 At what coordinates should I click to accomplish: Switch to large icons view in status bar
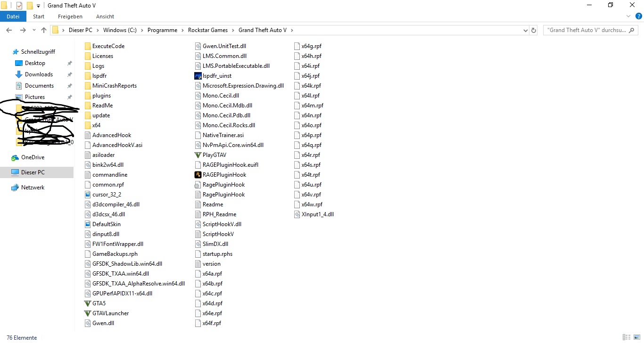click(636, 337)
